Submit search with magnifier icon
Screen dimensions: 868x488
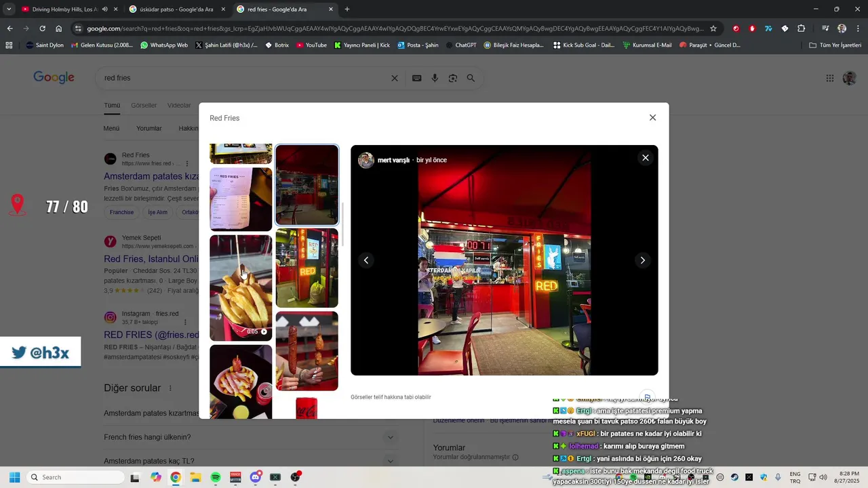471,78
